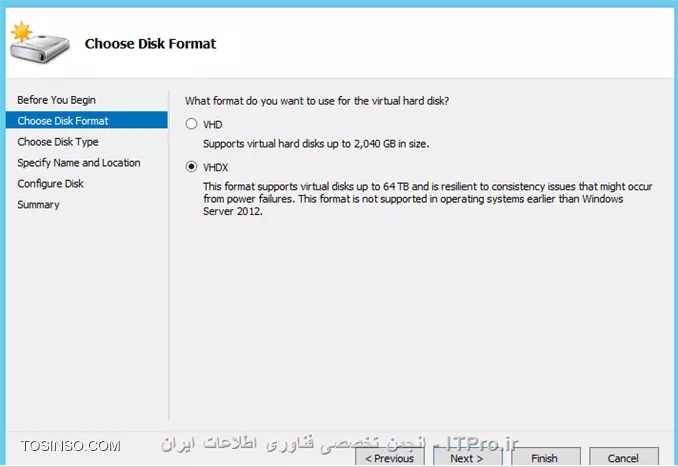Viewport: 678px width, 467px height.
Task: Open the Specify Name and Location step
Action: coord(79,163)
